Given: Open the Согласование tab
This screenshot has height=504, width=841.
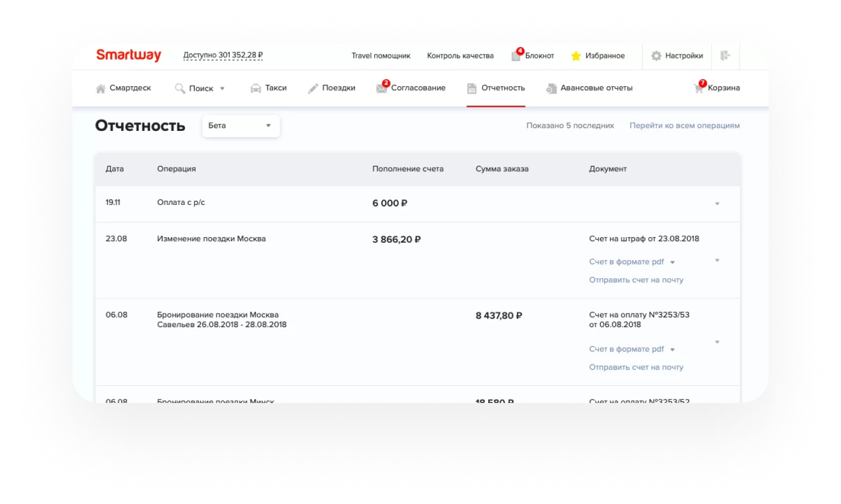Looking at the screenshot, I should pyautogui.click(x=411, y=88).
